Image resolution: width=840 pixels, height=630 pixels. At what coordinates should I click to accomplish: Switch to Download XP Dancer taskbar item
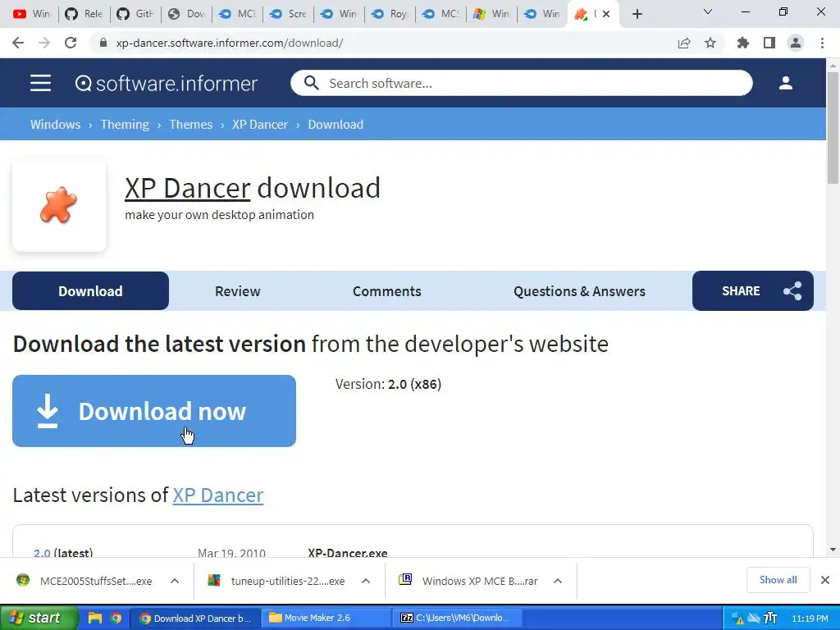195,618
